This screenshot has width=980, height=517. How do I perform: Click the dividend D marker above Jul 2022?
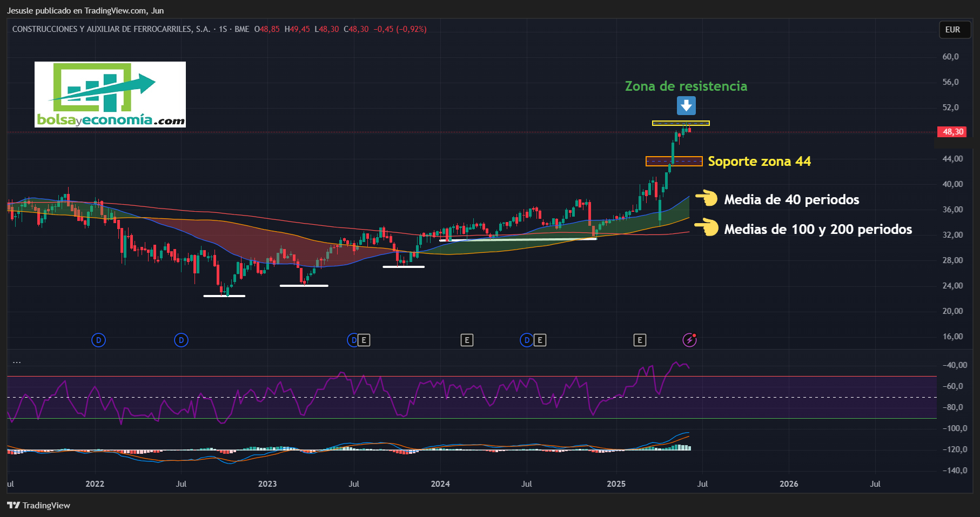(181, 340)
